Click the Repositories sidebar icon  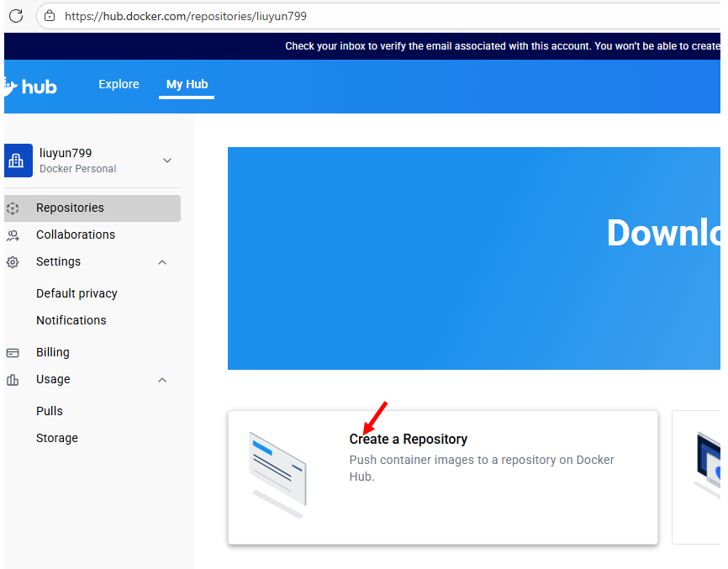click(13, 208)
